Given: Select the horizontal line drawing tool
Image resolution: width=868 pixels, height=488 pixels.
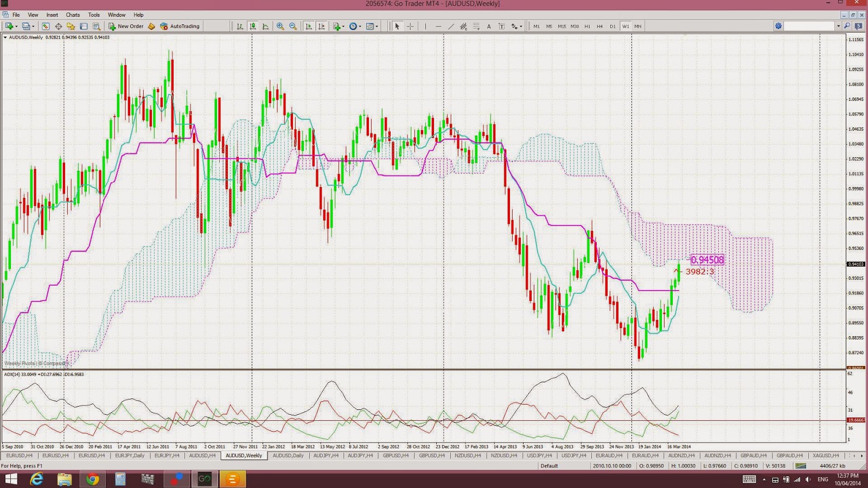Looking at the screenshot, I should [x=437, y=26].
